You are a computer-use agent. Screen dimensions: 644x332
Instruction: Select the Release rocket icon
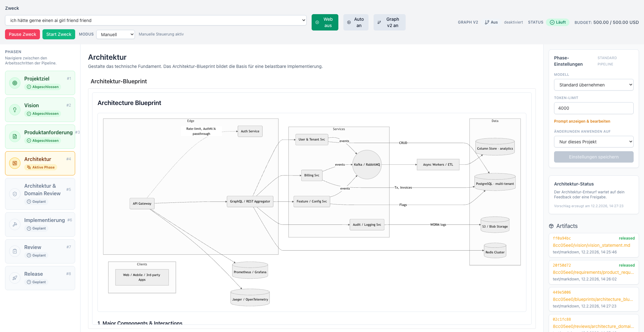15,278
